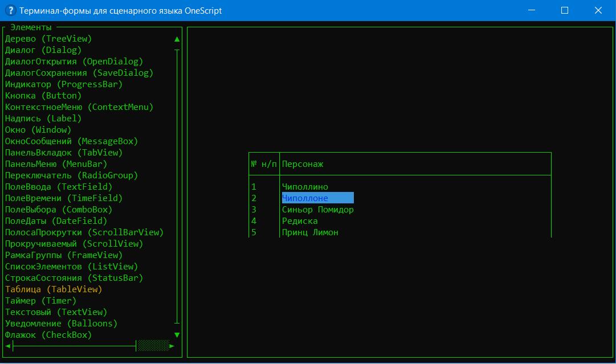Click the horizontal scroll right arrow
This screenshot has height=364, width=616.
[172, 346]
